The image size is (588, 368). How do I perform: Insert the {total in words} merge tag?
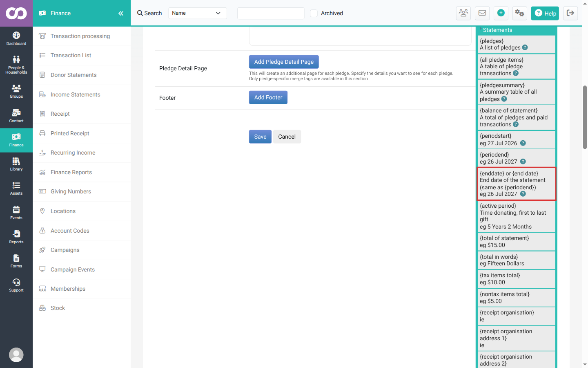(x=517, y=260)
